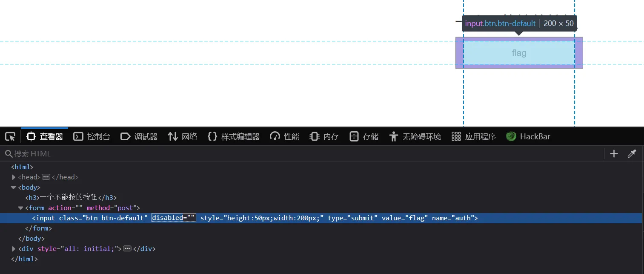The height and width of the screenshot is (274, 644).
Task: Click the disabled flag button on page
Action: click(x=519, y=53)
